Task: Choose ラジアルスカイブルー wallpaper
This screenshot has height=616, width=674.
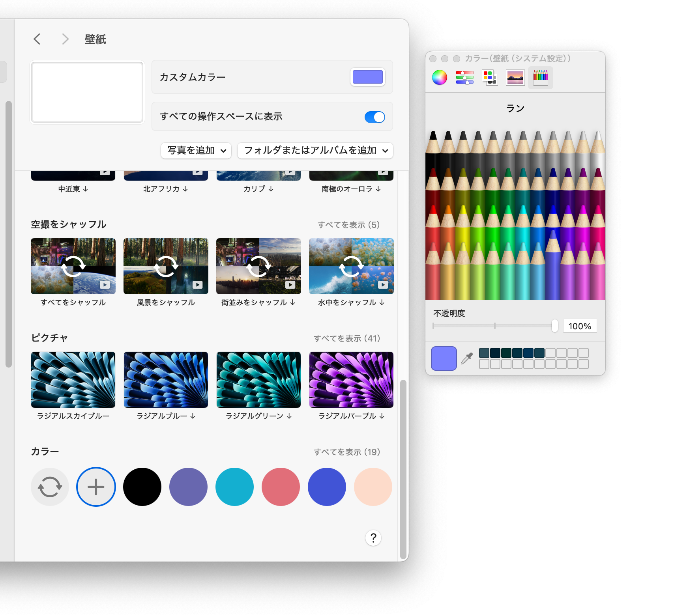Action: (x=73, y=380)
